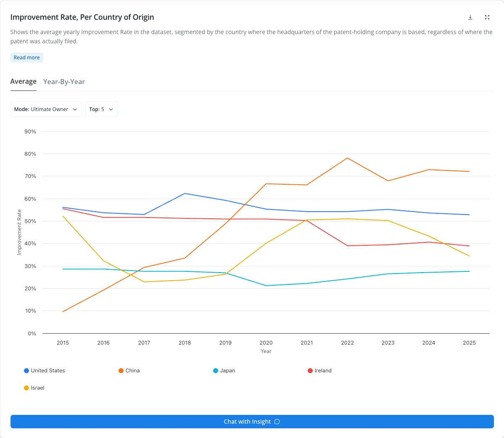This screenshot has width=504, height=438.
Task: Switch to the Year-By-Year tab
Action: 64,82
